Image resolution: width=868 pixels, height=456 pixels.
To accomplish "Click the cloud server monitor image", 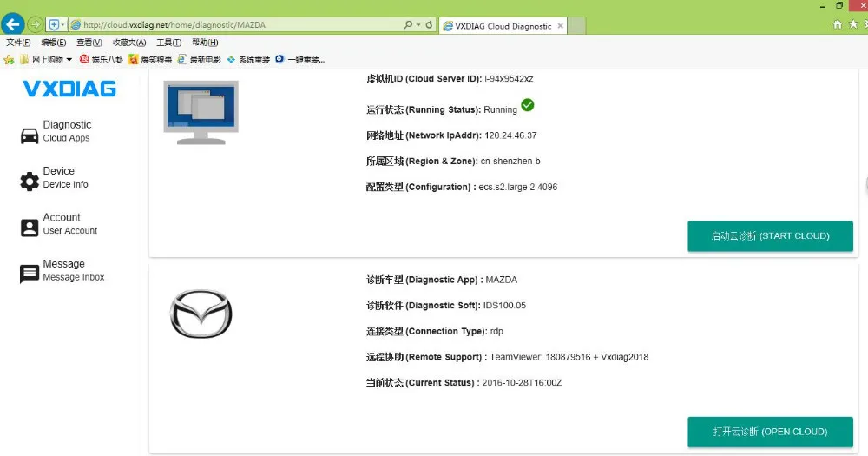I will (201, 112).
